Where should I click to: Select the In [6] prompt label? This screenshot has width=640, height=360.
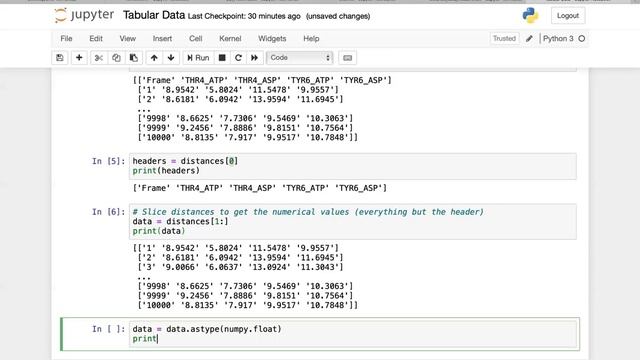108,212
